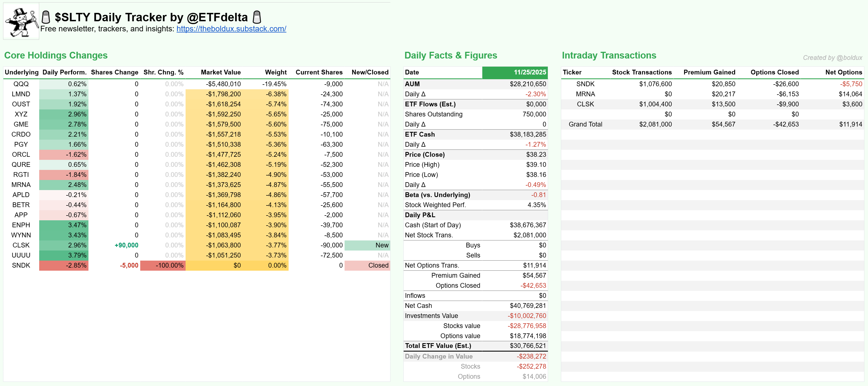Select the Grand Total row label
868x386 pixels.
585,124
